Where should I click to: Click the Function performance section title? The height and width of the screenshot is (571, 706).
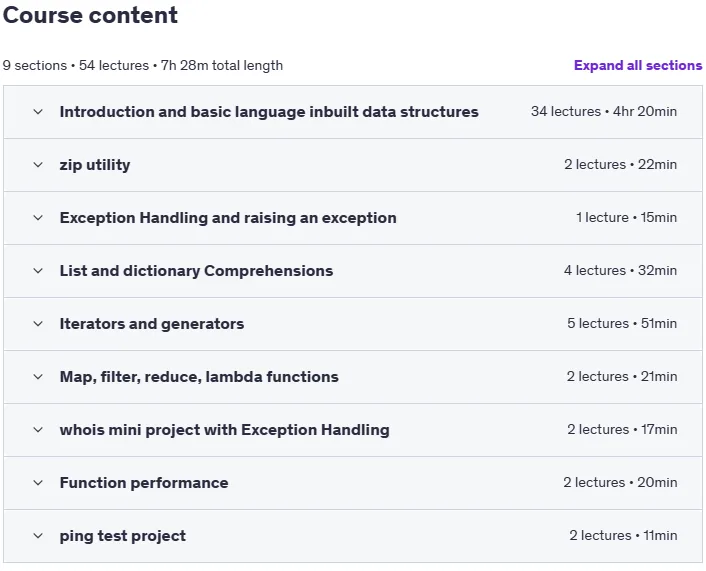pos(144,483)
